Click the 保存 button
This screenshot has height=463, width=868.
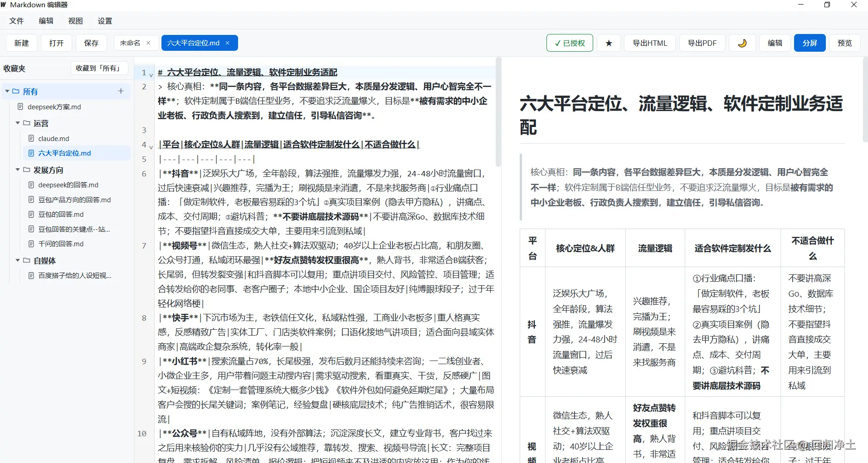pyautogui.click(x=91, y=43)
